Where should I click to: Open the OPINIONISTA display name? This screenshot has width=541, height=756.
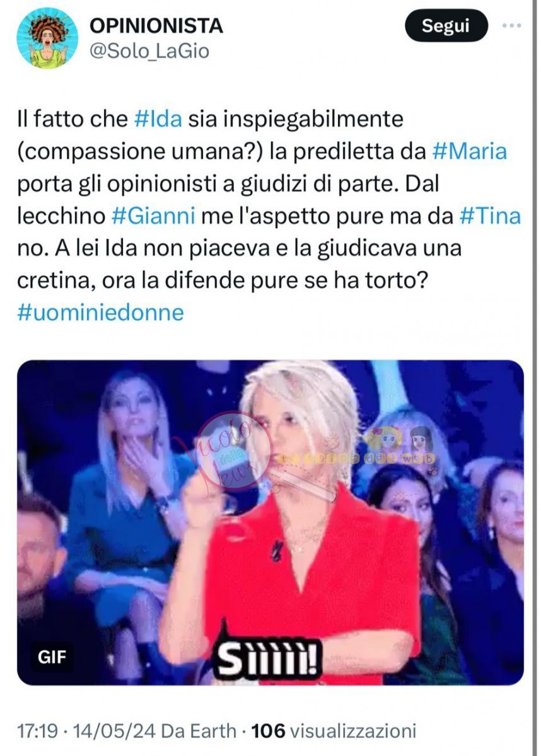click(x=157, y=26)
